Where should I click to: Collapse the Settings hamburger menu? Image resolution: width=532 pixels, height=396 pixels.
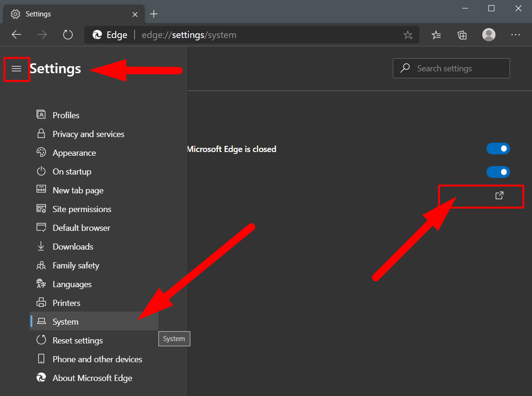[x=16, y=69]
